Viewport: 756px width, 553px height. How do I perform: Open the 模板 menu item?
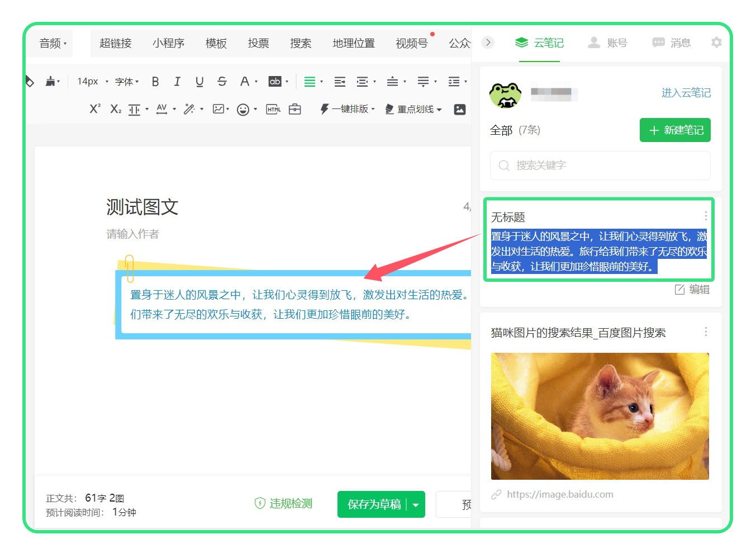tap(216, 43)
